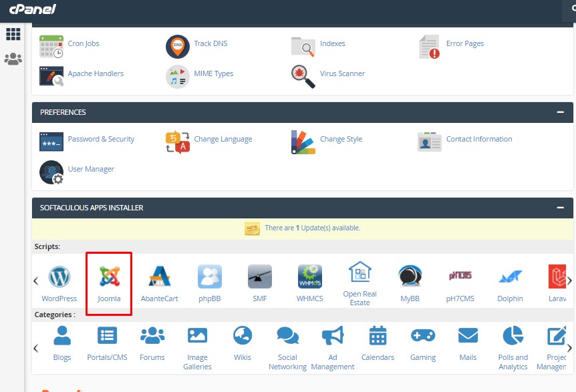The width and height of the screenshot is (576, 392).
Task: Open the Error Pages icon
Action: [430, 47]
